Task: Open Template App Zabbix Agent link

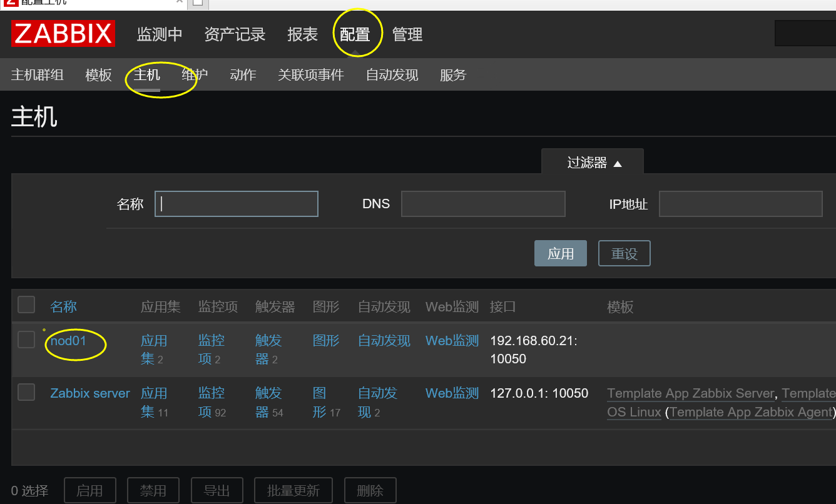Action: coord(751,412)
